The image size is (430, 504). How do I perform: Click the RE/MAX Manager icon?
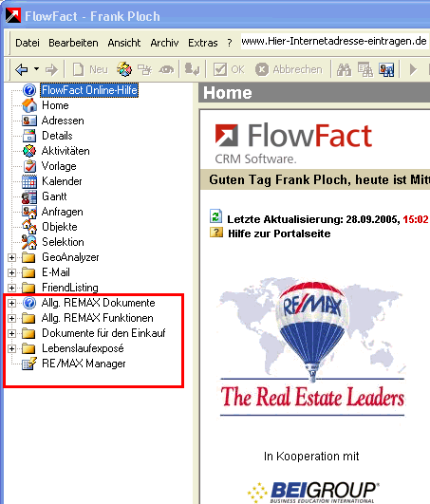(x=29, y=364)
